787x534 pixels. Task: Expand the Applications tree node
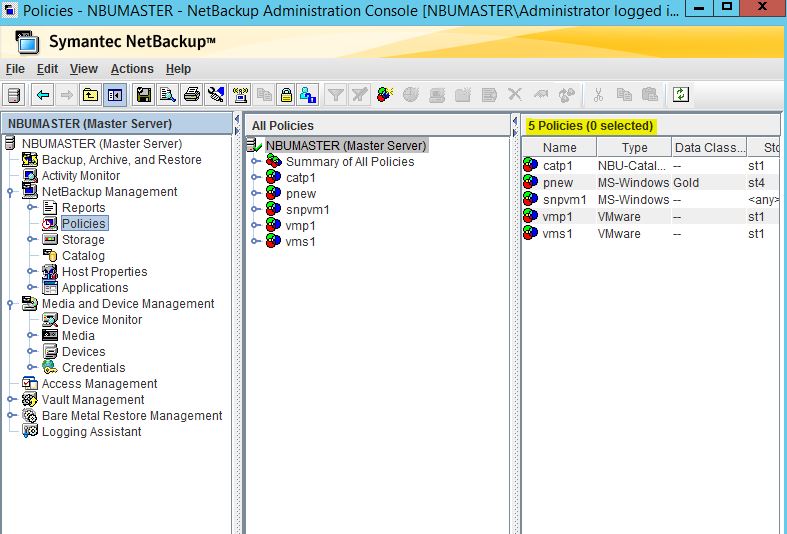(x=31, y=288)
